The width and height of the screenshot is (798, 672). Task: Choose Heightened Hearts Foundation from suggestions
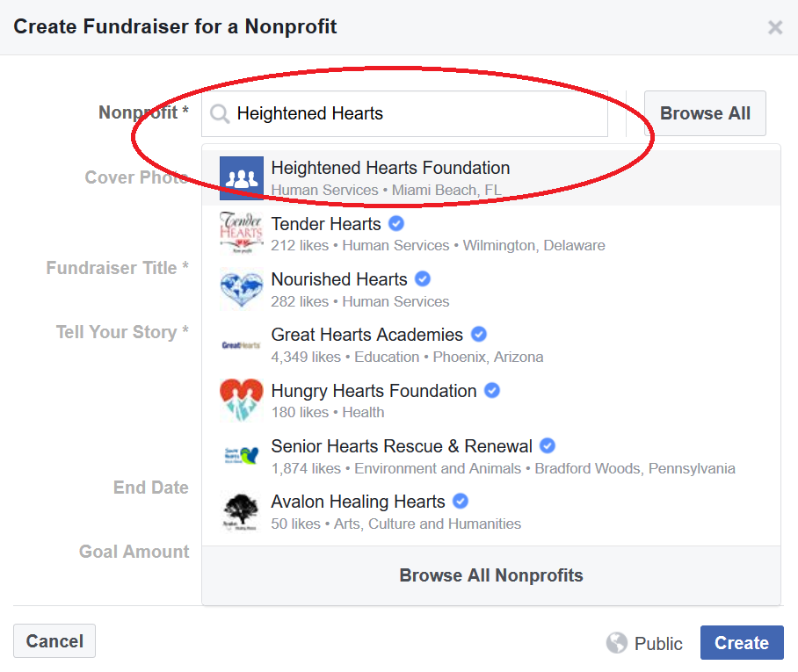coord(491,178)
